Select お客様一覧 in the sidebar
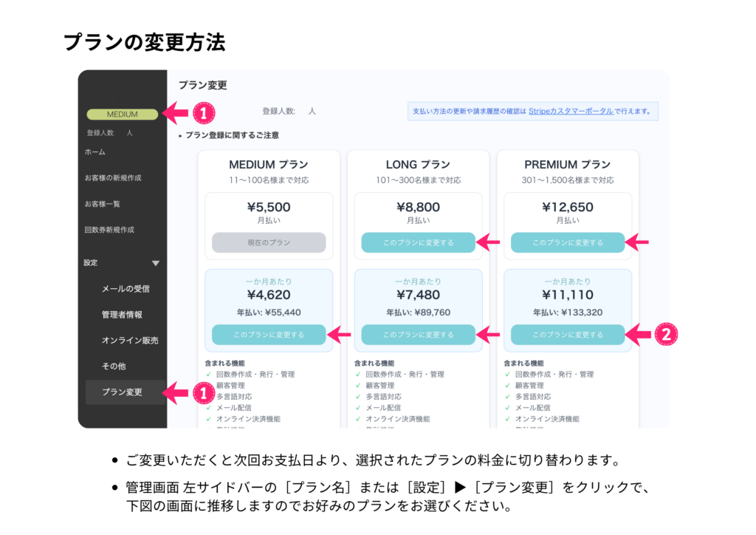 tap(103, 204)
